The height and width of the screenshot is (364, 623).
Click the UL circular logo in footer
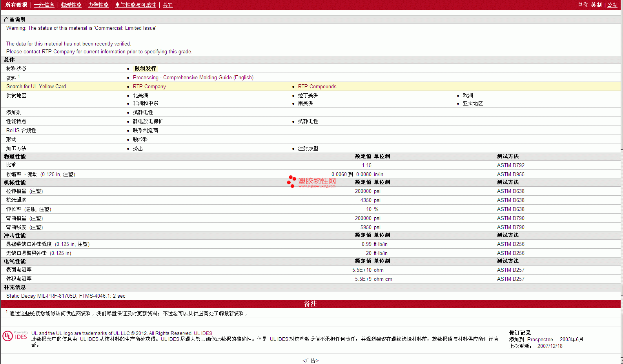[x=7, y=336]
